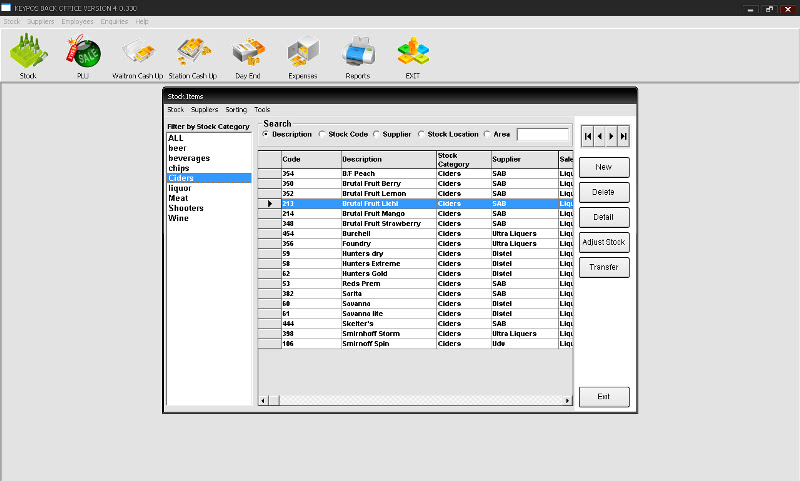Open Suppliers menu in main menu bar
The image size is (800, 481).
41,21
